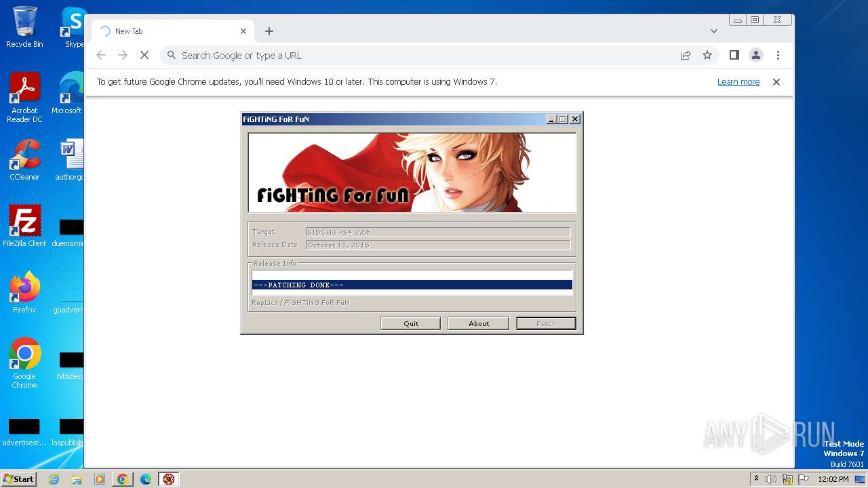This screenshot has width=868, height=488.
Task: Select the New Tab tab
Action: click(173, 31)
